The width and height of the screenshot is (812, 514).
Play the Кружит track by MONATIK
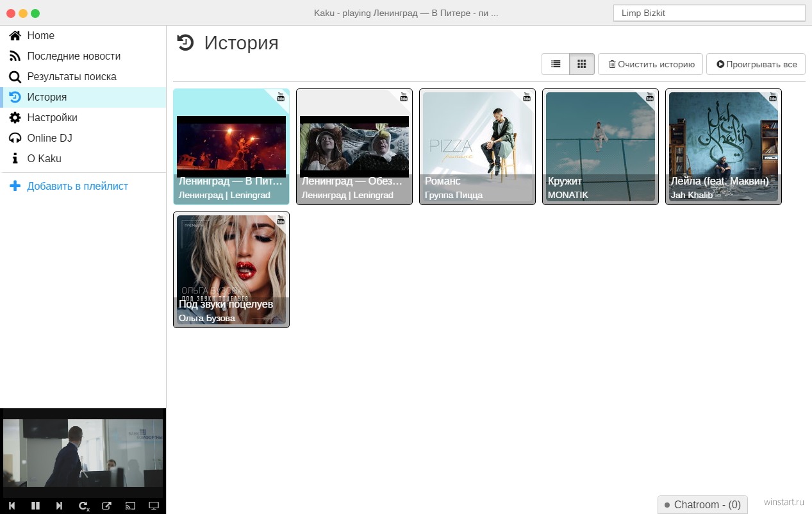(601, 147)
